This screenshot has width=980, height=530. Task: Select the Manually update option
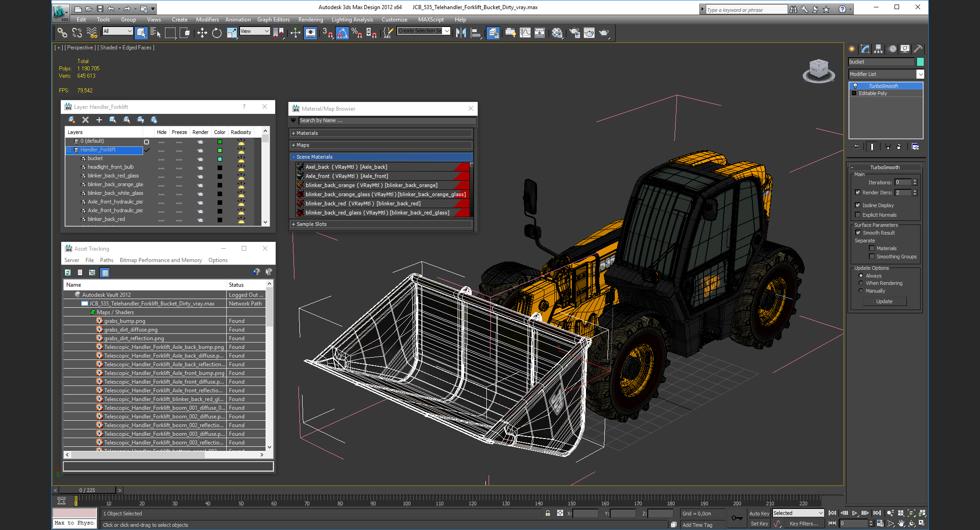[861, 291]
